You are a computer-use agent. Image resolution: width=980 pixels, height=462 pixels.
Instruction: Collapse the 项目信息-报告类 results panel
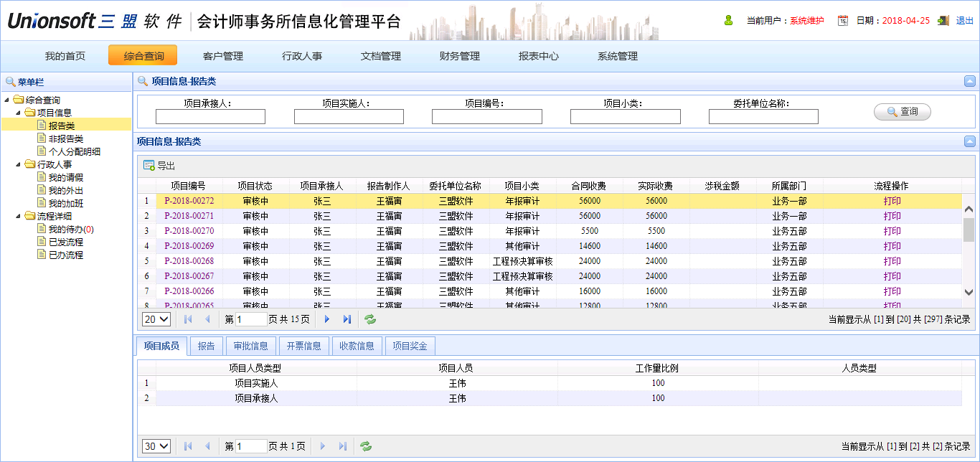pyautogui.click(x=970, y=141)
